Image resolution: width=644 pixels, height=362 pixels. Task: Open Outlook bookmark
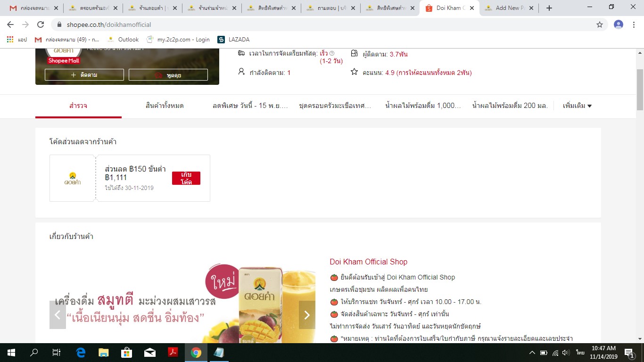point(123,40)
